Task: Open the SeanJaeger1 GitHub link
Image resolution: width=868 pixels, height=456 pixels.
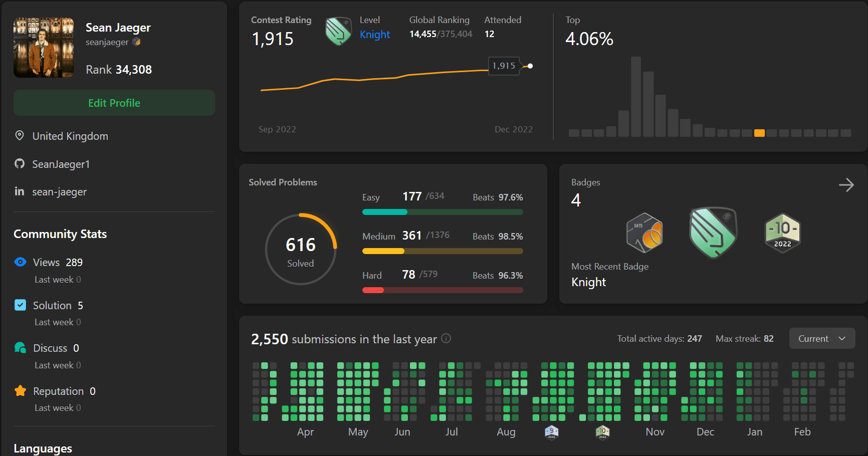Action: coord(61,163)
